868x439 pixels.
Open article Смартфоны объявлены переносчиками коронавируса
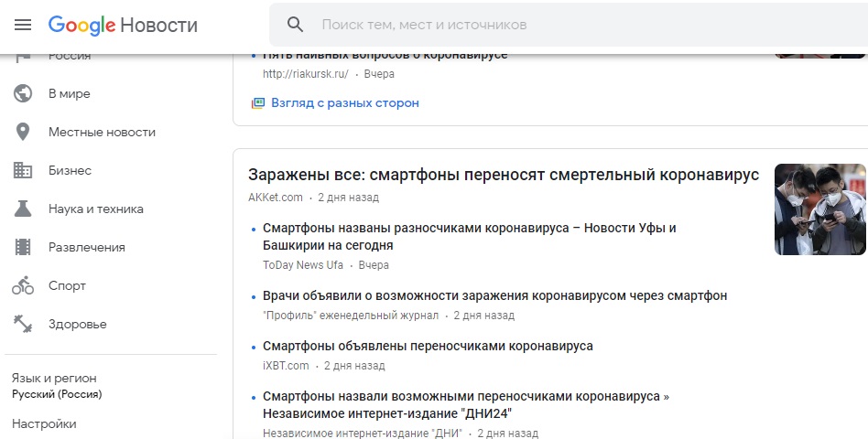pos(428,346)
